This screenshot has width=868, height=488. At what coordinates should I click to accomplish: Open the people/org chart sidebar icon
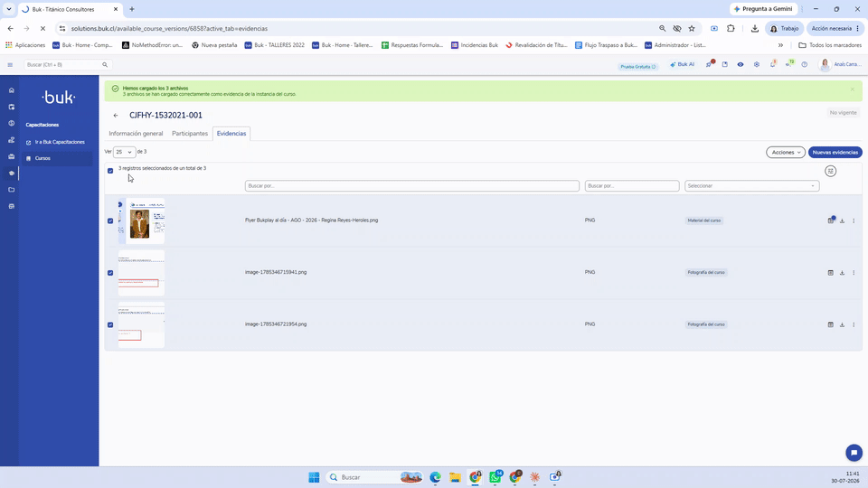pos(11,140)
